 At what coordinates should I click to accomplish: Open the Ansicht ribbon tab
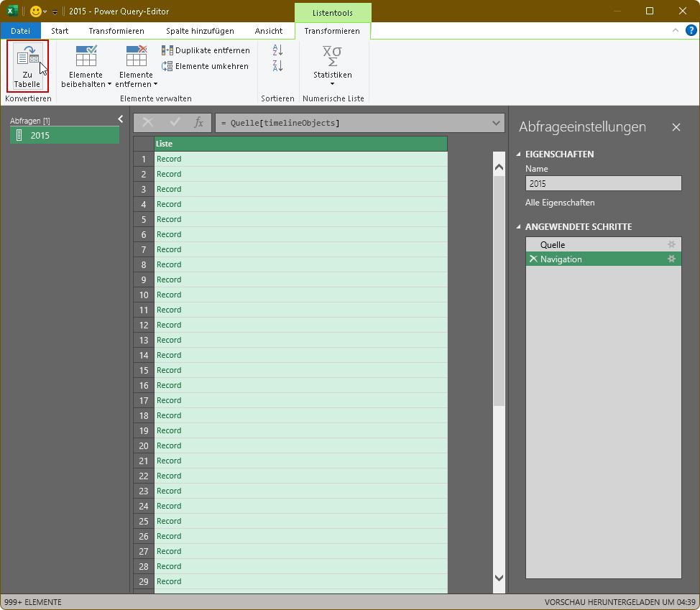coord(269,31)
